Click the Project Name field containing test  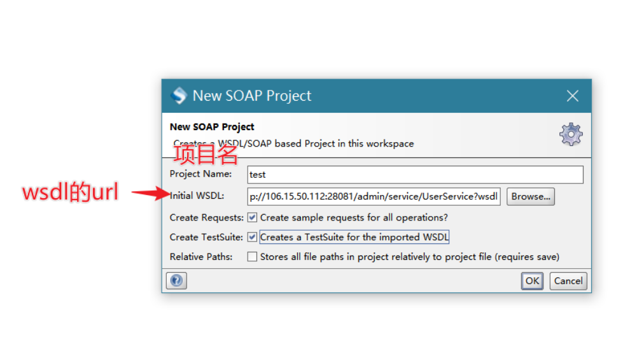tap(416, 175)
